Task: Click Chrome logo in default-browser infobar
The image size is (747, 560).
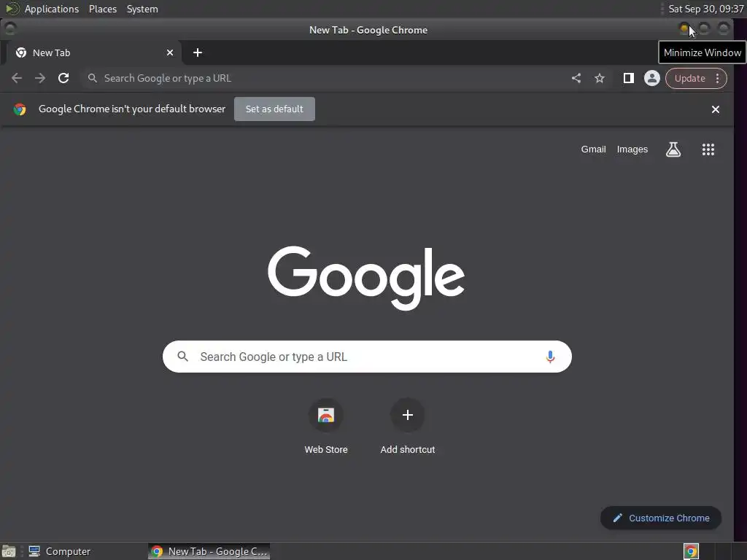Action: (20, 109)
